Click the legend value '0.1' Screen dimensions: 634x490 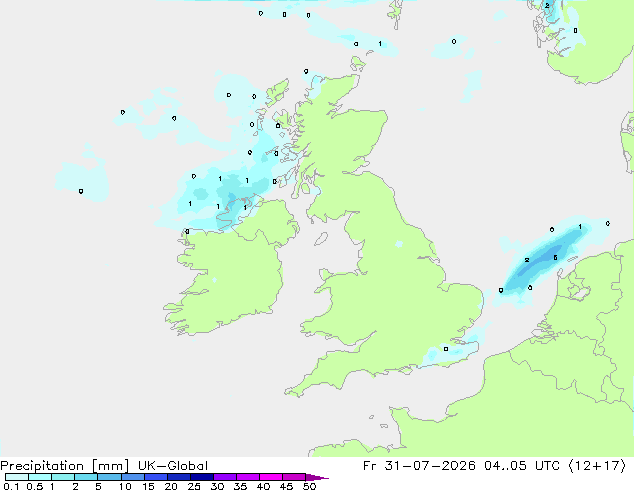click(x=11, y=486)
